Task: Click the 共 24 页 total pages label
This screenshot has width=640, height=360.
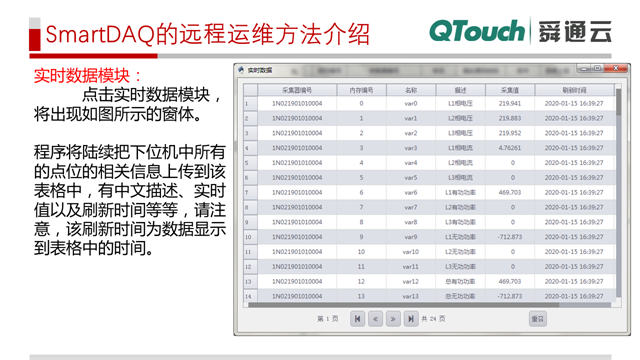Action: (433, 319)
